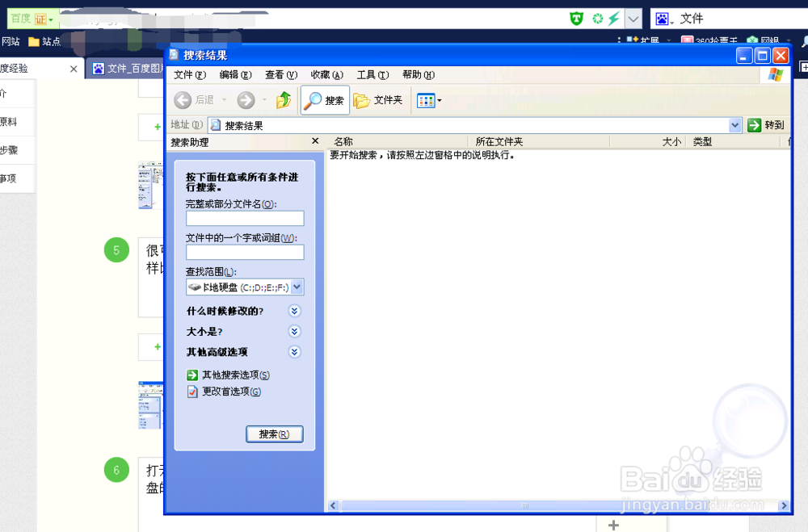
Task: Click the Baidu paw icon in search box
Action: 662,19
